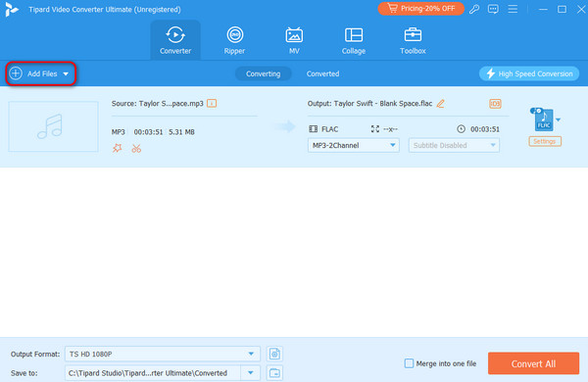Close the Tipard window
The image size is (588, 382).
pos(581,10)
